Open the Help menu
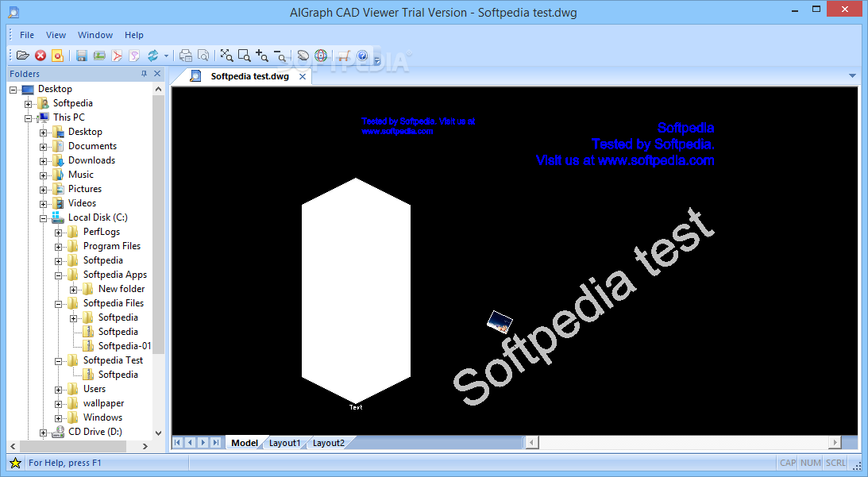868x477 pixels. tap(134, 35)
